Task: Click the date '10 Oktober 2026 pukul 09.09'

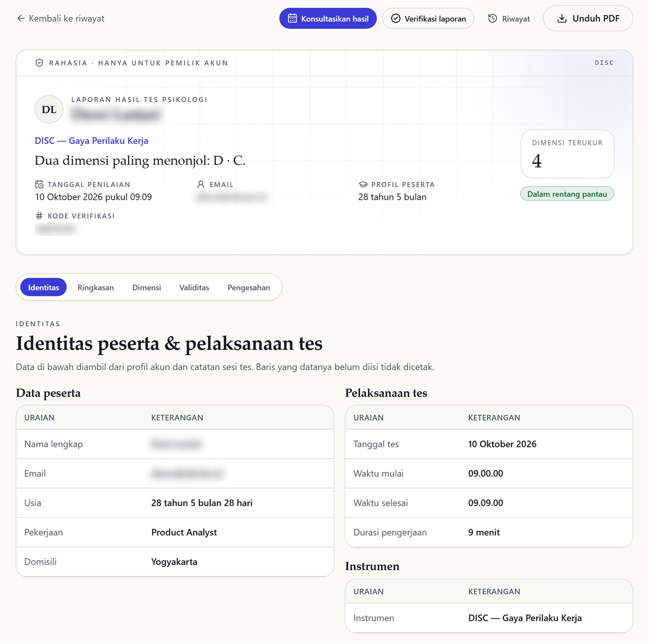Action: click(93, 197)
